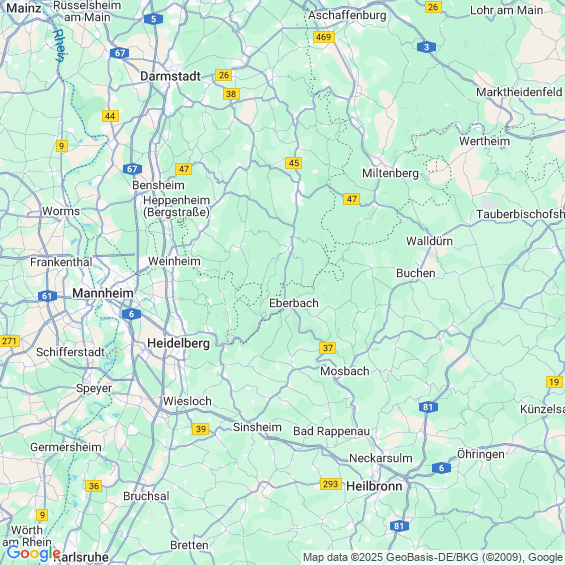The height and width of the screenshot is (565, 565).
Task: Click the Wertheim town label
Action: [485, 141]
